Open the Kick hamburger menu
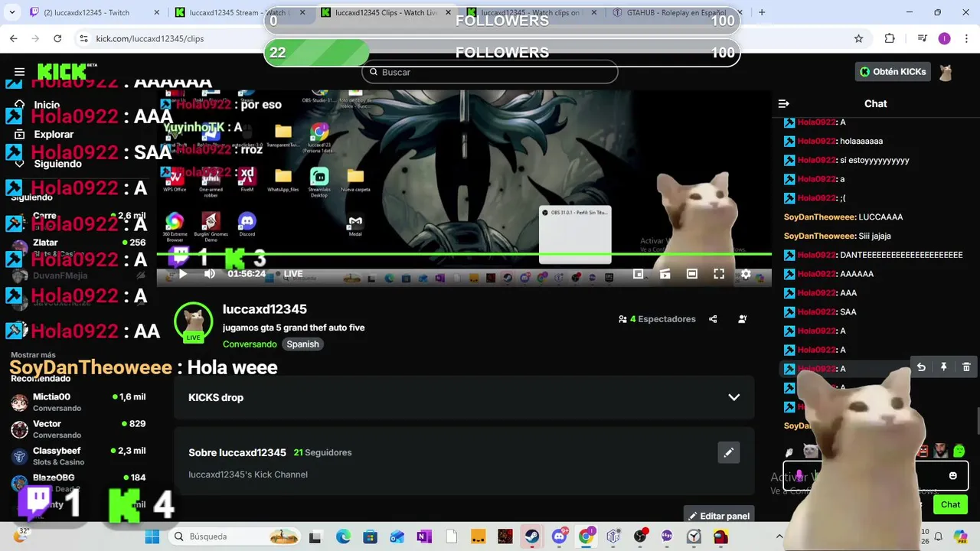Screen dimensions: 980x551 (x=20, y=72)
